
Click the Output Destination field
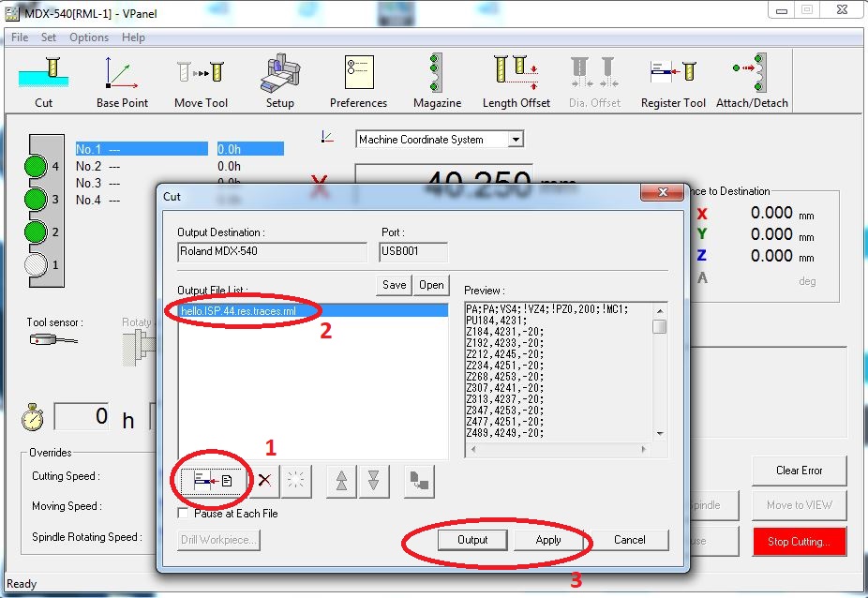[272, 251]
